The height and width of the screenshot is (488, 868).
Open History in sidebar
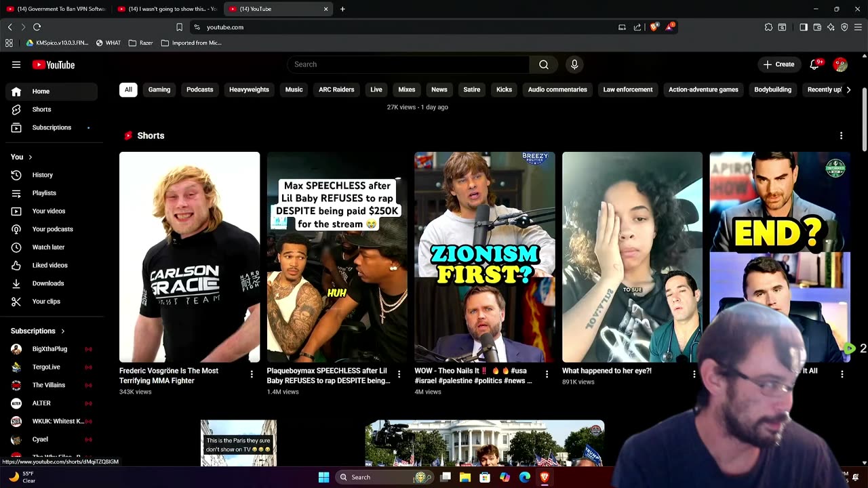coord(52,175)
